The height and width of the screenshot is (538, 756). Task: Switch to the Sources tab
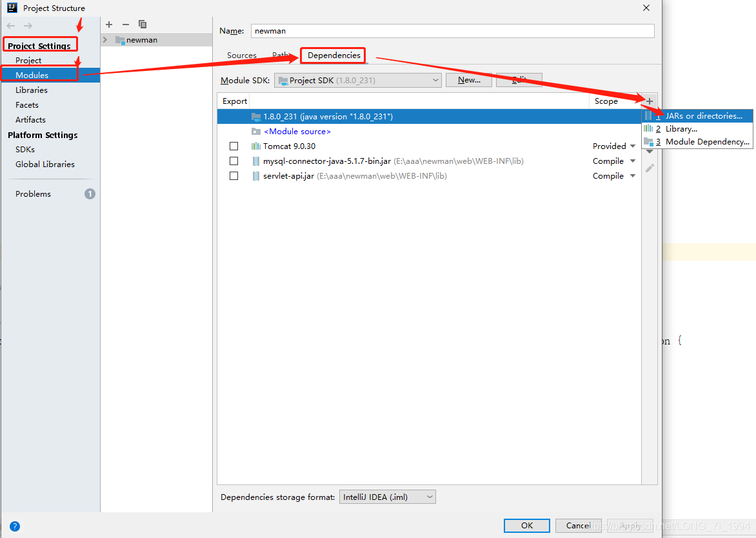tap(241, 55)
